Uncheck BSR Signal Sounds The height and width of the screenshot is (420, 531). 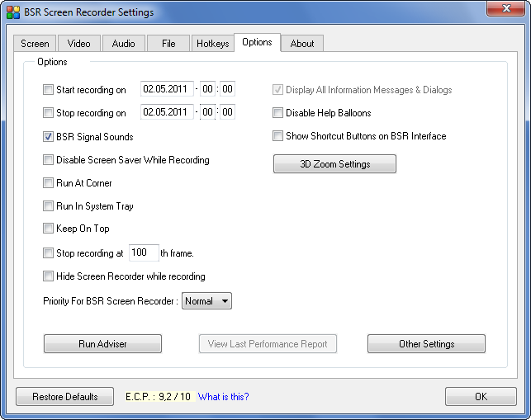[48, 137]
